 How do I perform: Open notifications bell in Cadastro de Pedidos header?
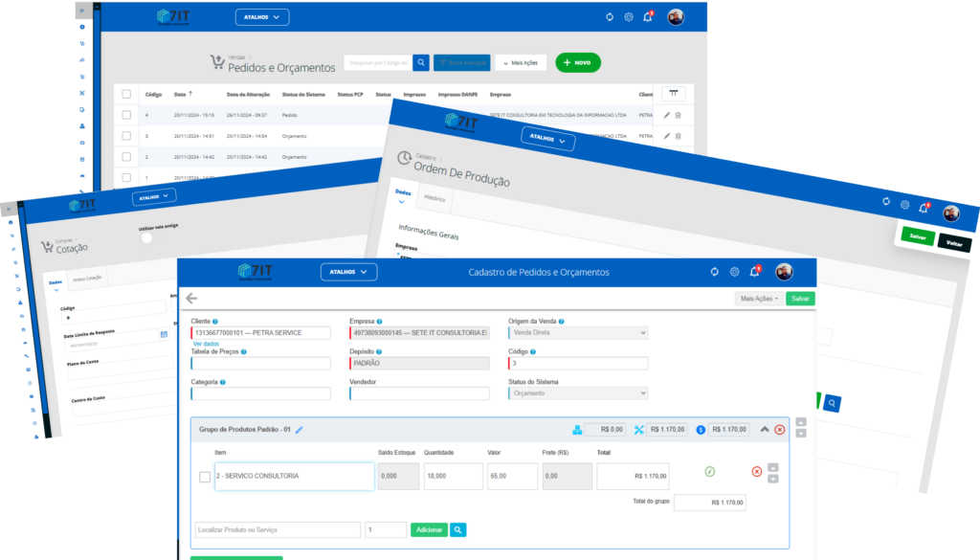(x=754, y=271)
